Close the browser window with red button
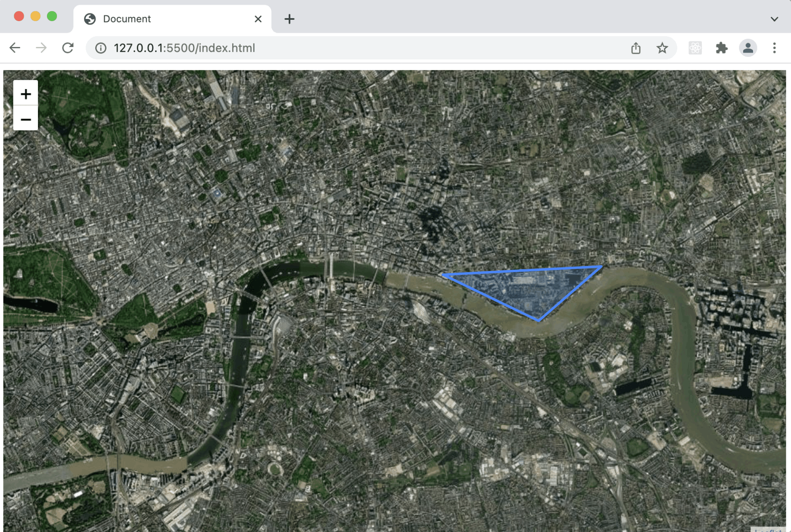Image resolution: width=791 pixels, height=532 pixels. [x=19, y=16]
